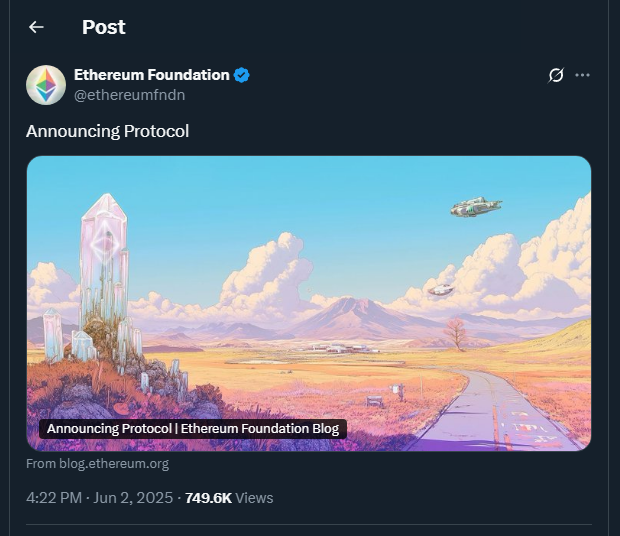Screen dimensions: 620x536
Task: Click the 749.6K Views count
Action: click(x=229, y=497)
